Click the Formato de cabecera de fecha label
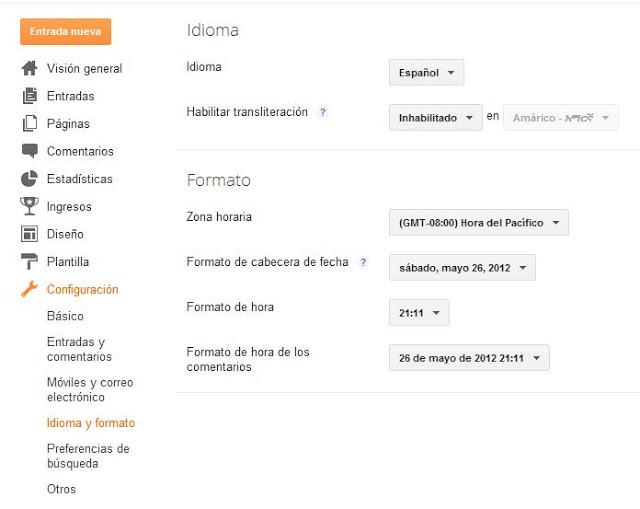Image resolution: width=640 pixels, height=509 pixels. click(267, 262)
